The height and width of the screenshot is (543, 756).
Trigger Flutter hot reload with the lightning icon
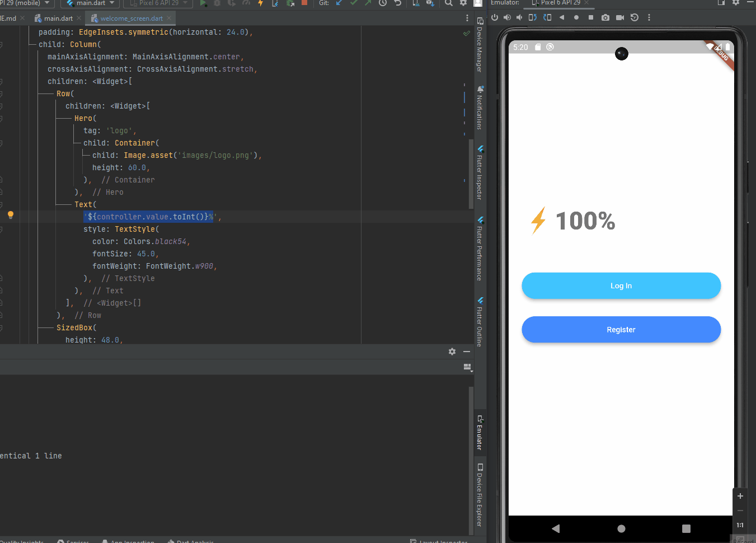click(260, 4)
